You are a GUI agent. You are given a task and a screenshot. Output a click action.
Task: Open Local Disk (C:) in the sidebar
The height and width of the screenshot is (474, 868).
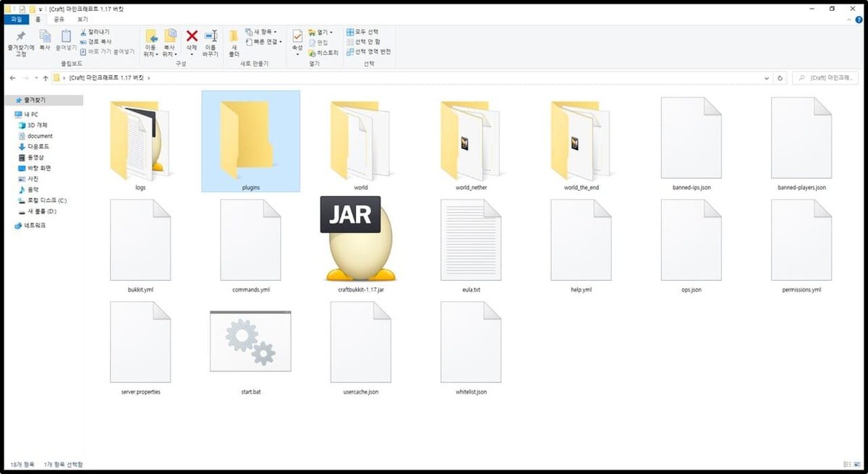42,200
